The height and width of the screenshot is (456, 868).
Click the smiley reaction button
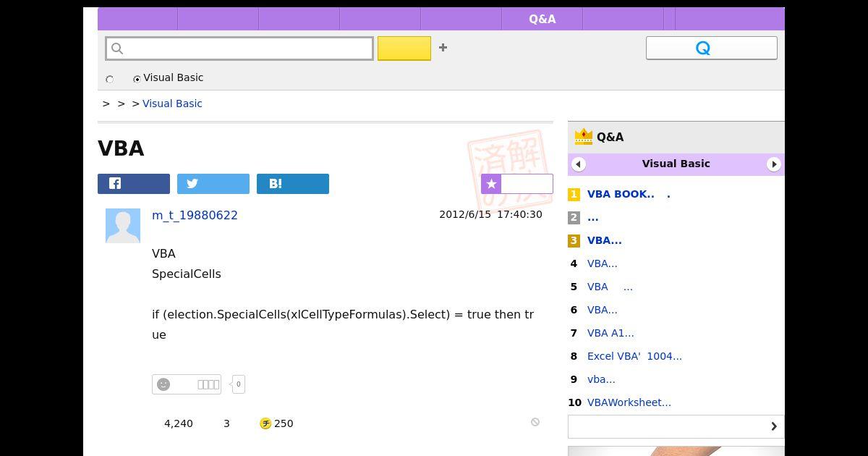[187, 384]
